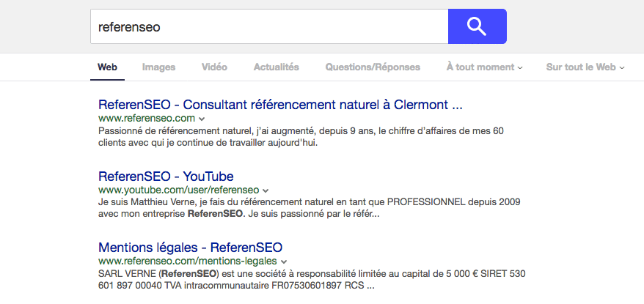Image resolution: width=644 pixels, height=304 pixels.
Task: Open the Images tab
Action: (x=158, y=67)
